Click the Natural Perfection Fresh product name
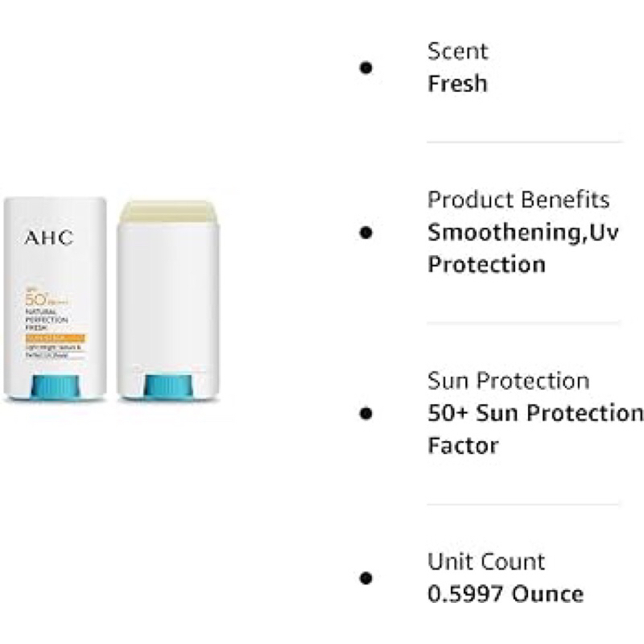This screenshot has width=644, height=644. coord(47,320)
